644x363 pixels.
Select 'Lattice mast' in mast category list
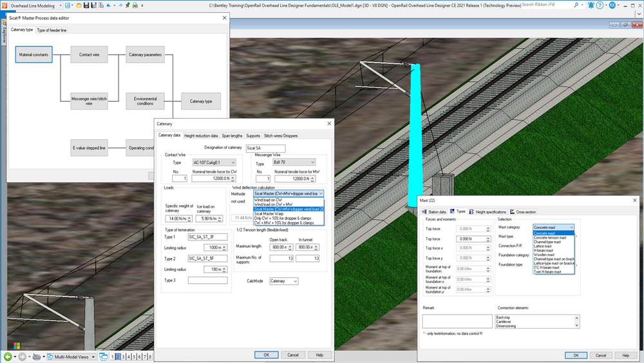tap(554, 246)
